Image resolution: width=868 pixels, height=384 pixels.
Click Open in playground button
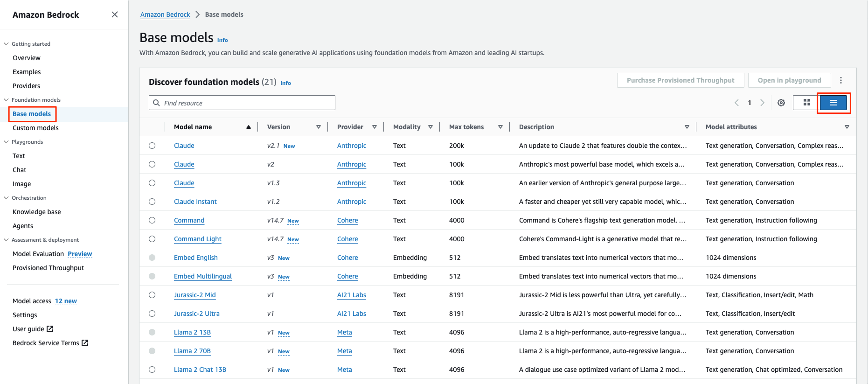[x=790, y=80]
